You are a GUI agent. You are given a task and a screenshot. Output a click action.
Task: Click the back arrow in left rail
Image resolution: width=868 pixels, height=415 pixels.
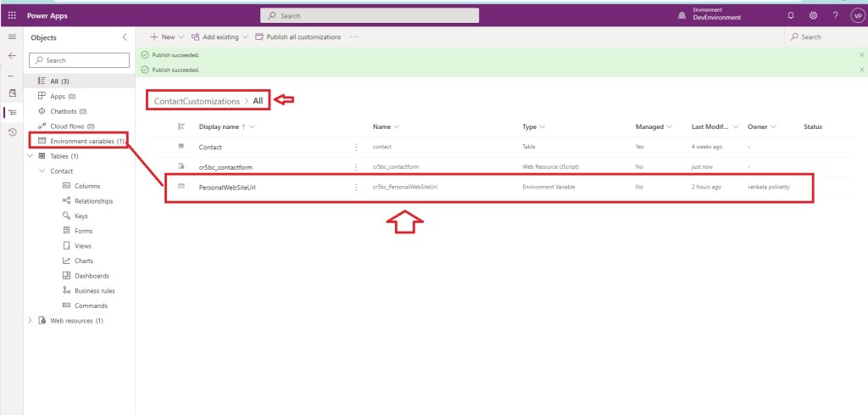12,55
